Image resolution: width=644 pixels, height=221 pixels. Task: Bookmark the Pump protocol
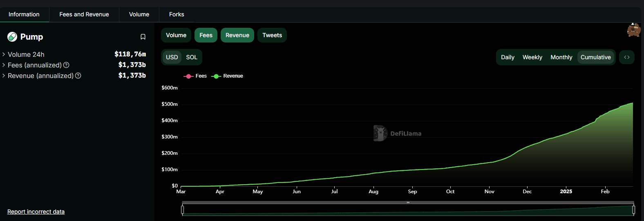tap(143, 37)
